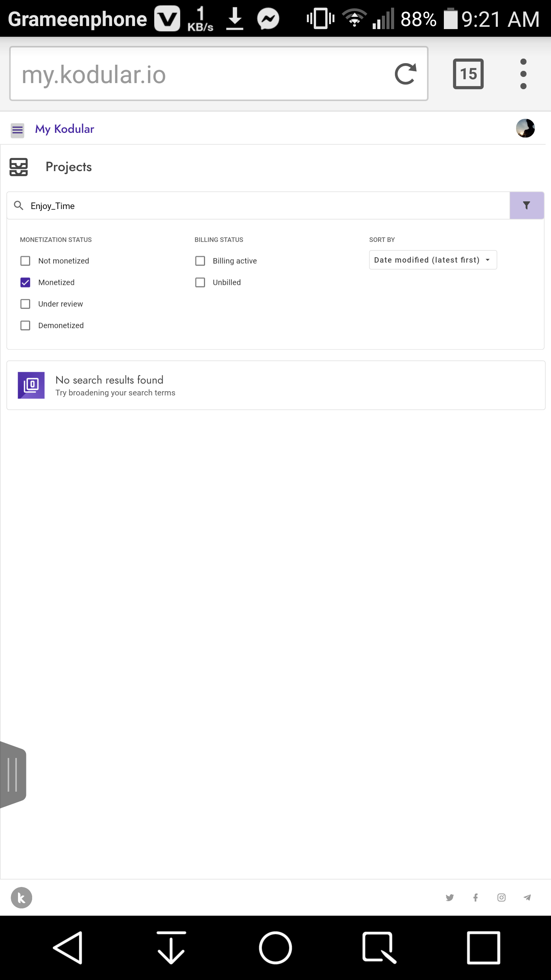Screen dimensions: 551x980
Task: Check the Billing active checkbox
Action: [x=200, y=261]
